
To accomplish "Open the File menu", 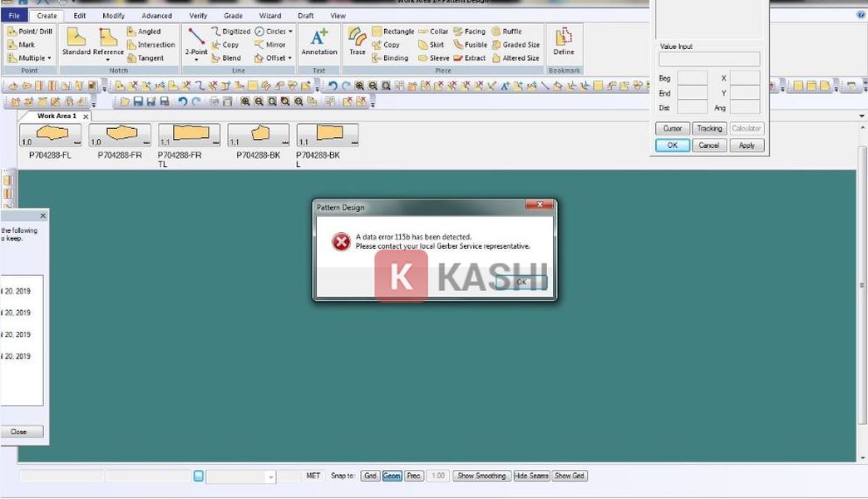I will tap(14, 16).
